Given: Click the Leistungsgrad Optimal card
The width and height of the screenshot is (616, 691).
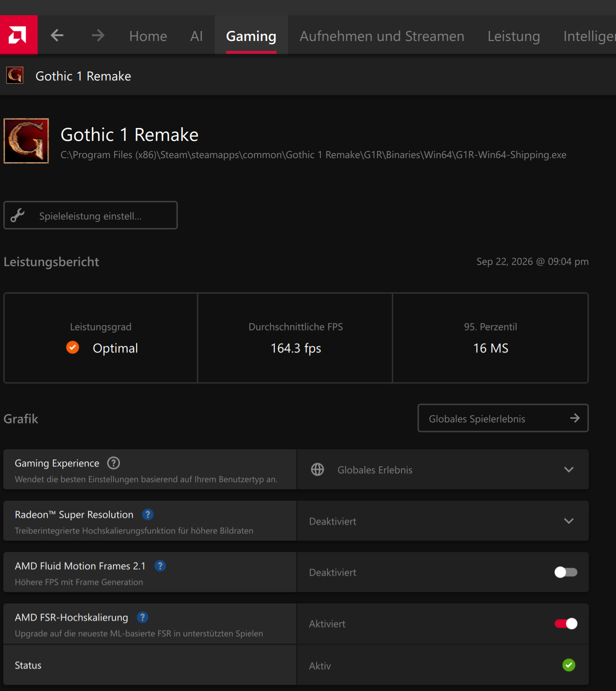Looking at the screenshot, I should click(101, 338).
